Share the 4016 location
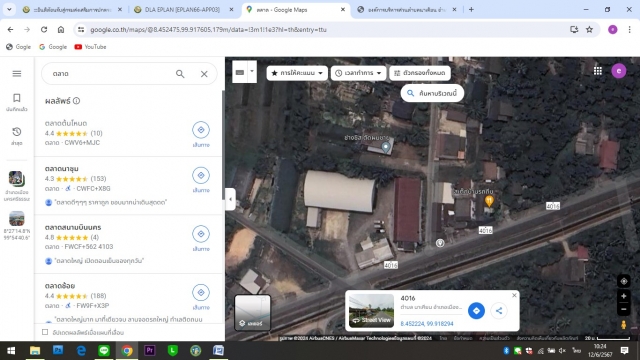This screenshot has height=360, width=640. (x=499, y=311)
